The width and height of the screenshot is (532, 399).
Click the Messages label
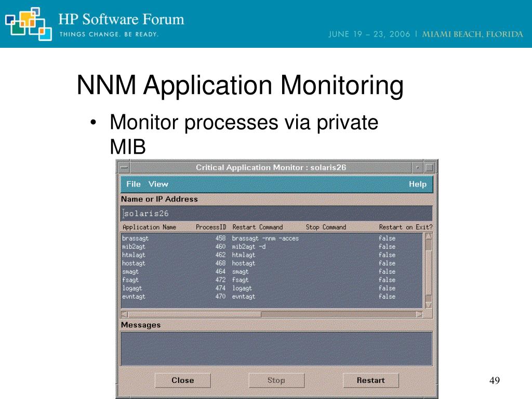tap(141, 325)
